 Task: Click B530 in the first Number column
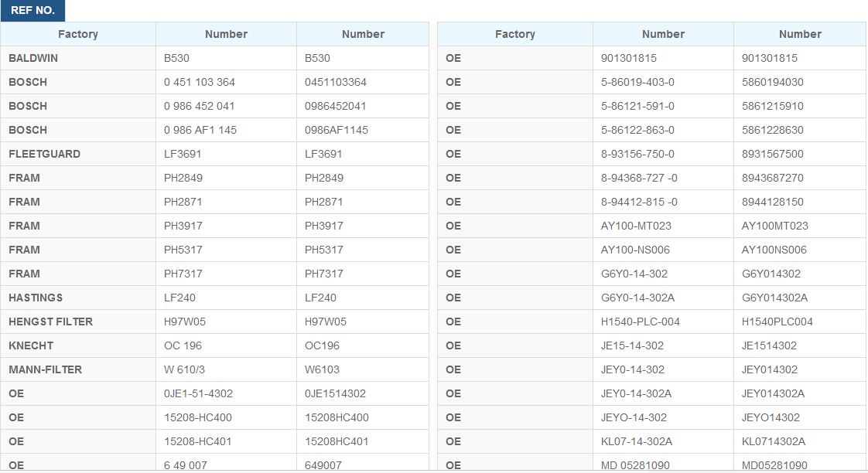point(176,58)
